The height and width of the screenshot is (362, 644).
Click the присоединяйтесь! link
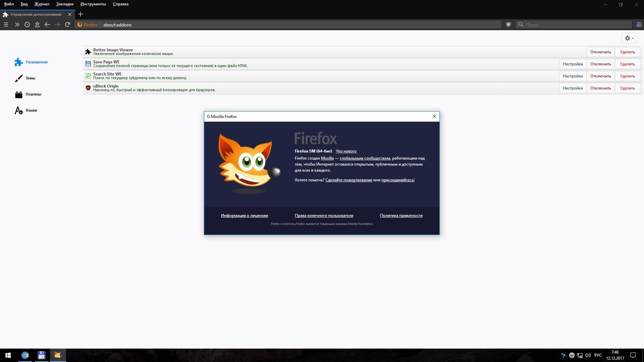pos(398,180)
